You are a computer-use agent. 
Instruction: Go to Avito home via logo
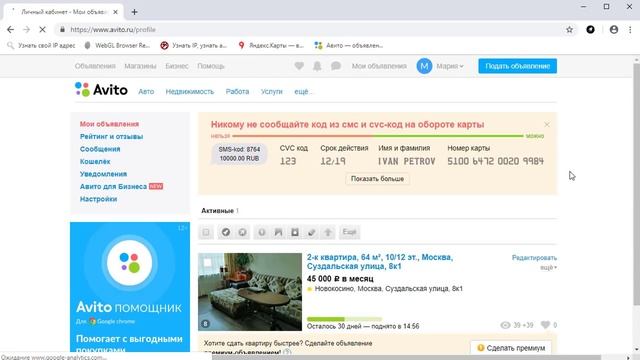coord(101,89)
